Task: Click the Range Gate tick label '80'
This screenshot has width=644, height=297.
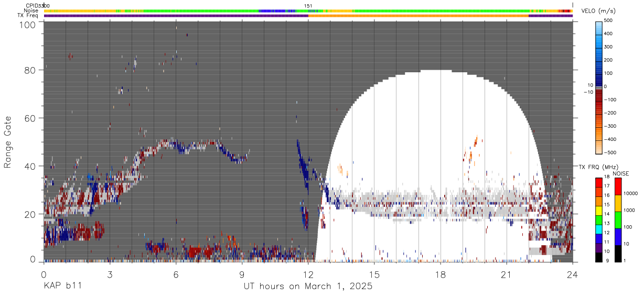Action: click(x=31, y=70)
